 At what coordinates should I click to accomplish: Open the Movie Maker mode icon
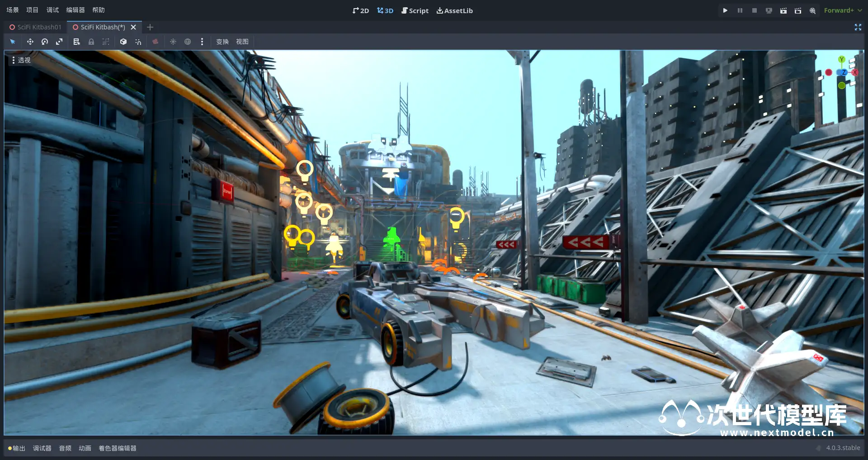[812, 10]
